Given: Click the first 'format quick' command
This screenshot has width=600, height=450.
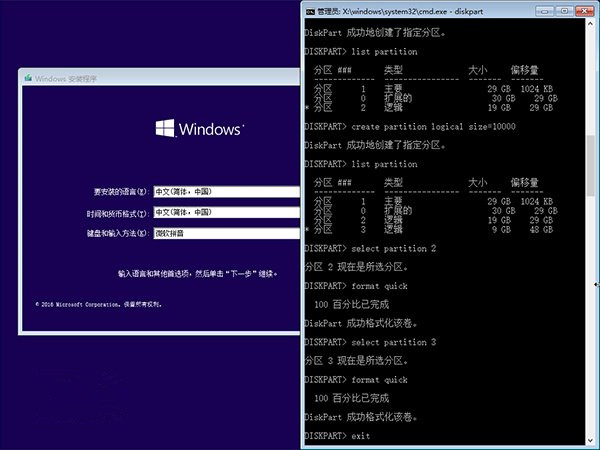Looking at the screenshot, I should (x=379, y=286).
